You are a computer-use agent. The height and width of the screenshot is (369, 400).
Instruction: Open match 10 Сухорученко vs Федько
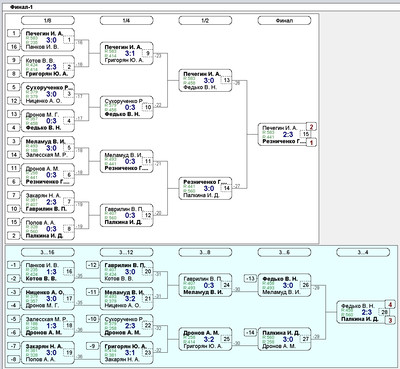pyautogui.click(x=126, y=107)
